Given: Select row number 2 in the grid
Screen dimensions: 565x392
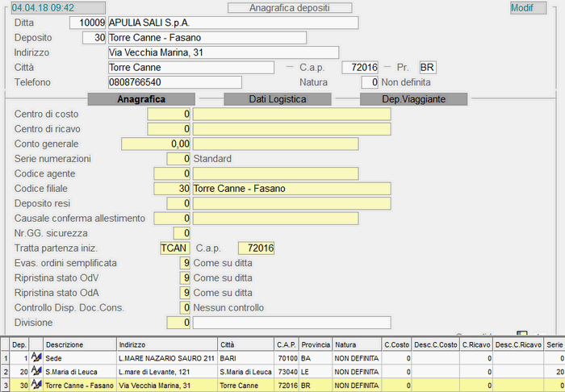Looking at the screenshot, I should coord(6,372).
